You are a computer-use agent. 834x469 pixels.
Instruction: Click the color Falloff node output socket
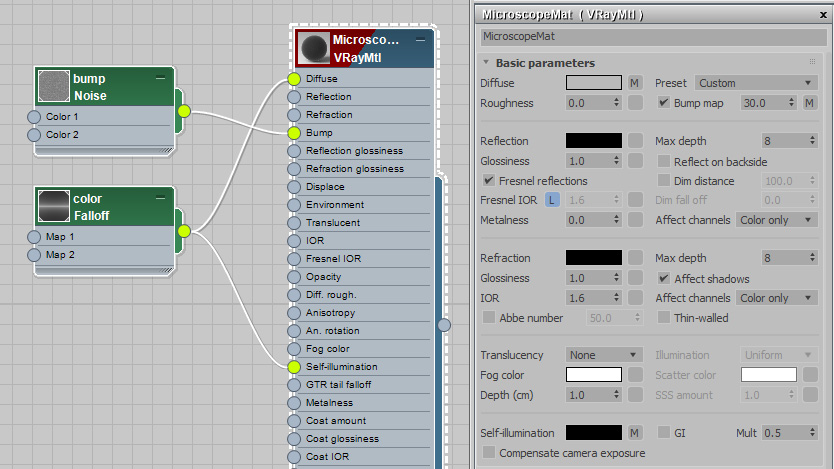coord(184,231)
